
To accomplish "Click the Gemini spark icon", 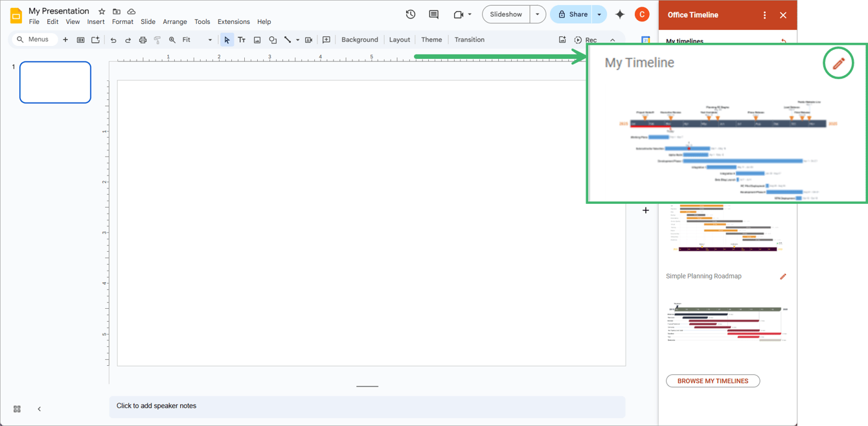I will click(x=619, y=14).
